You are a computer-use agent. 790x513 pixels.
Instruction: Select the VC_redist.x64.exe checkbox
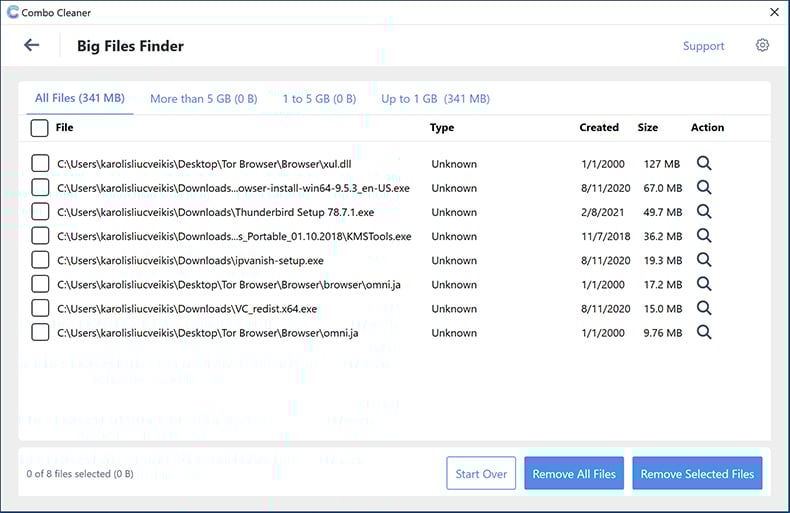click(40, 308)
